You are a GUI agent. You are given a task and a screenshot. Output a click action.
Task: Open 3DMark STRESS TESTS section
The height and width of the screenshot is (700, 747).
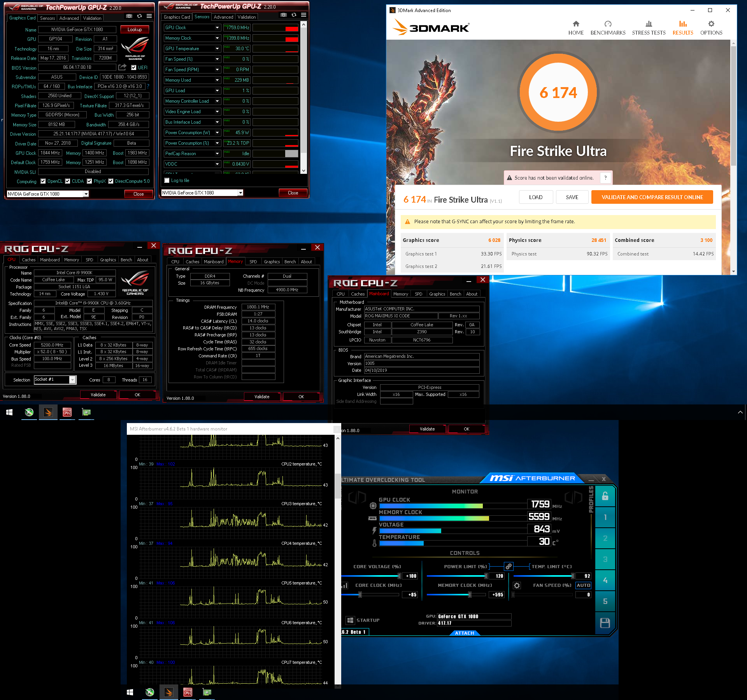(649, 28)
